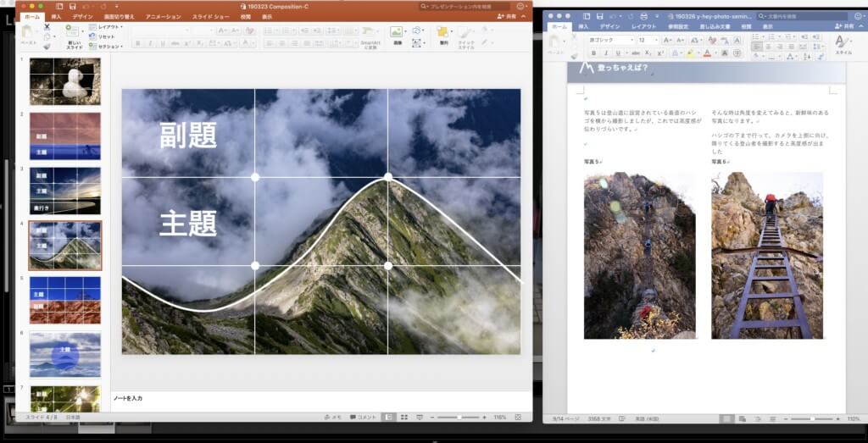This screenshot has height=443, width=868.
Task: Justify text in Word ribbon
Action: [792, 47]
